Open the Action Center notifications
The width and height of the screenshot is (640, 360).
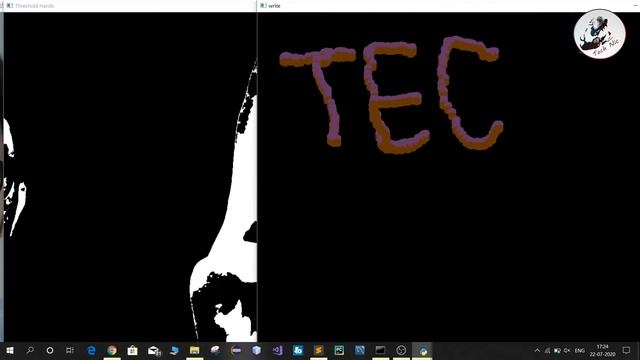click(627, 350)
